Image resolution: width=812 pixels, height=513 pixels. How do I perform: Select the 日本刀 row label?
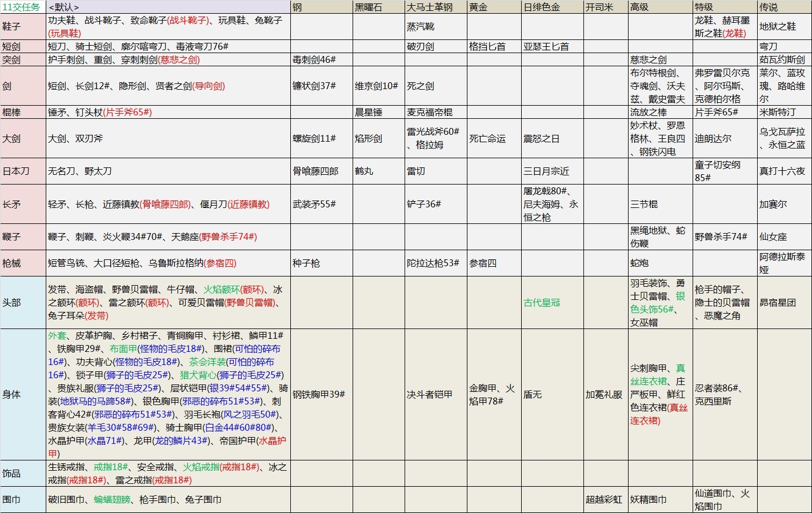tap(15, 171)
